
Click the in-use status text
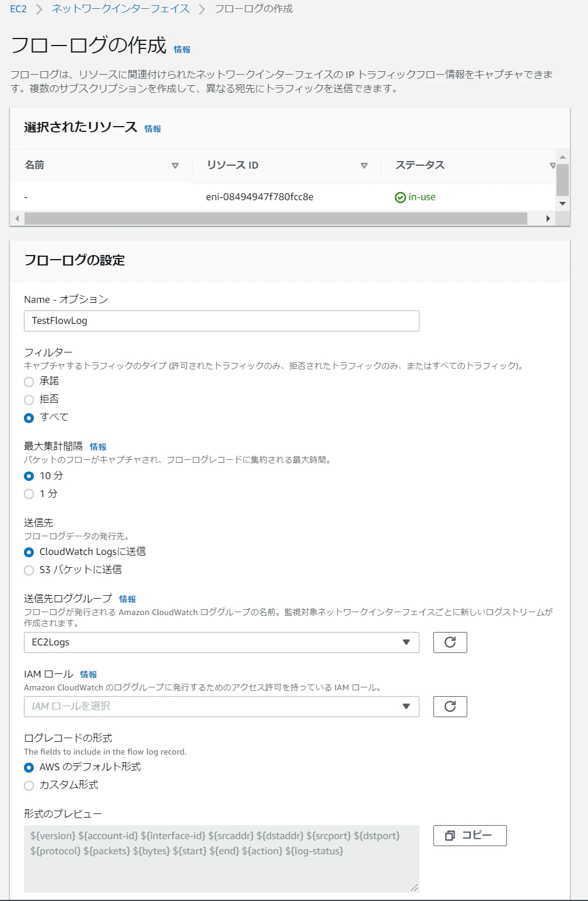click(422, 197)
